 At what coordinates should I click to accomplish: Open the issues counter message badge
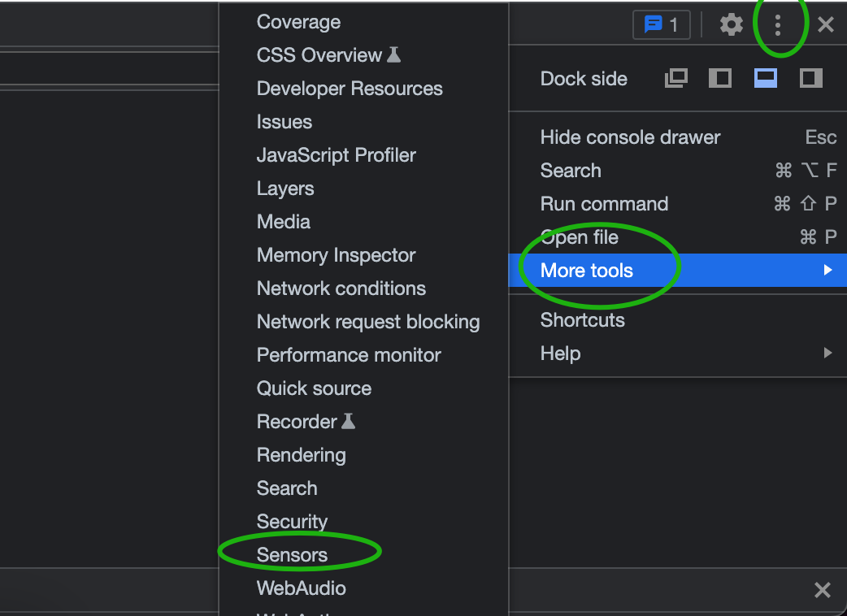[661, 25]
